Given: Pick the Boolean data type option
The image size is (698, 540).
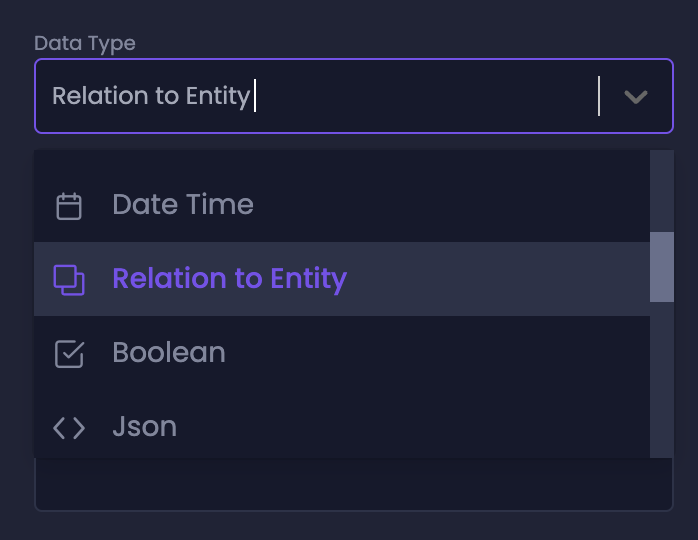Looking at the screenshot, I should [169, 353].
